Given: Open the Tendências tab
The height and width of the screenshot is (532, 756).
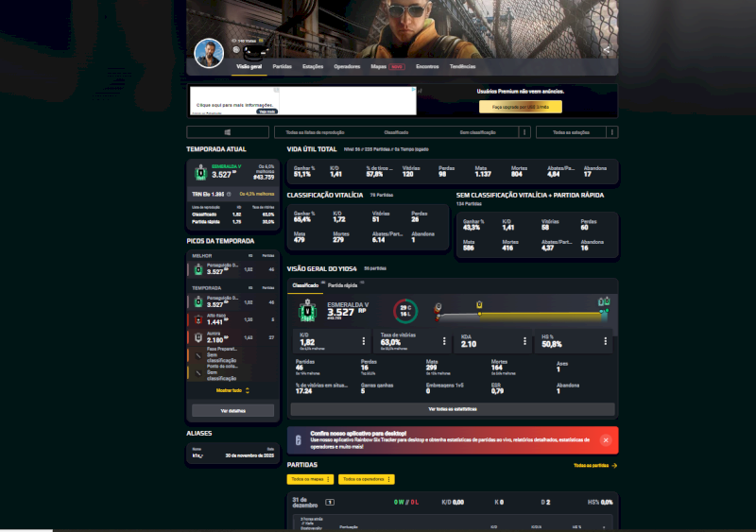Looking at the screenshot, I should point(462,66).
